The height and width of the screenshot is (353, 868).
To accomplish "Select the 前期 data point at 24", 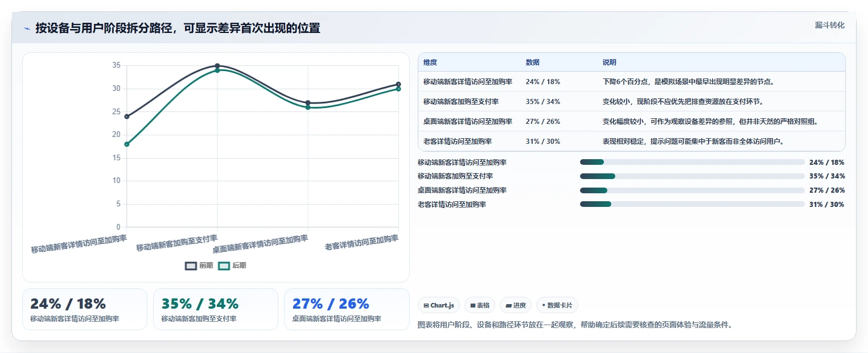I will (127, 117).
